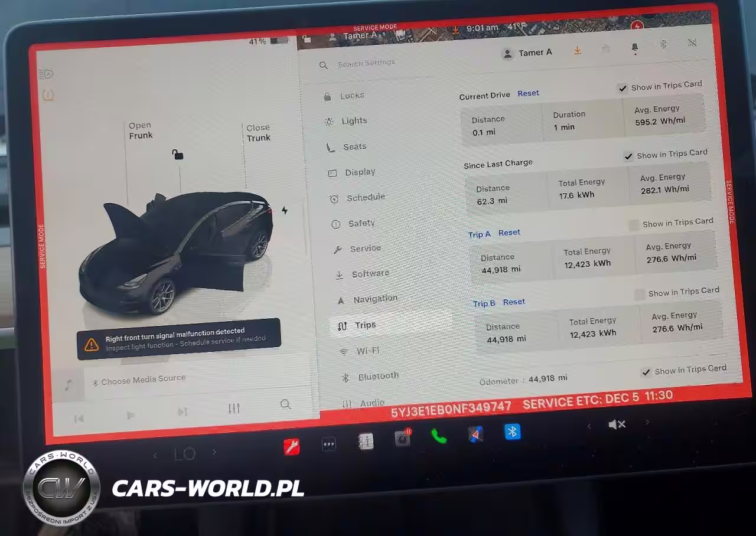756x536 pixels.
Task: Unmute using the speaker mute icon
Action: 617,424
